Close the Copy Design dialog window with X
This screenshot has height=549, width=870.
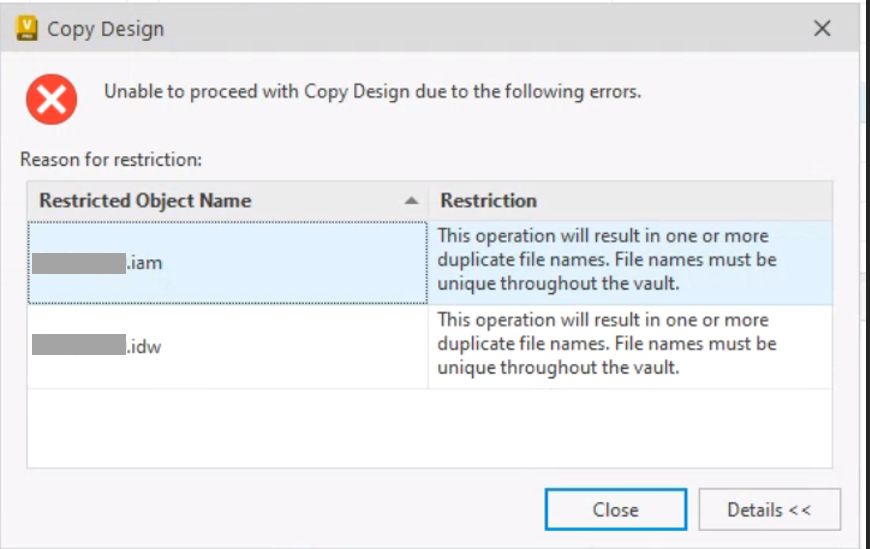pyautogui.click(x=822, y=28)
